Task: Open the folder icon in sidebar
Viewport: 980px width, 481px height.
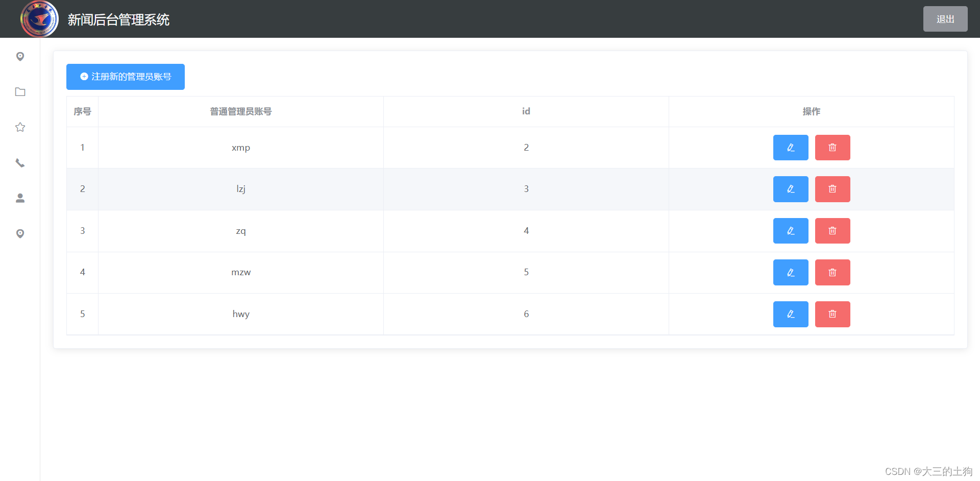Action: 20,92
